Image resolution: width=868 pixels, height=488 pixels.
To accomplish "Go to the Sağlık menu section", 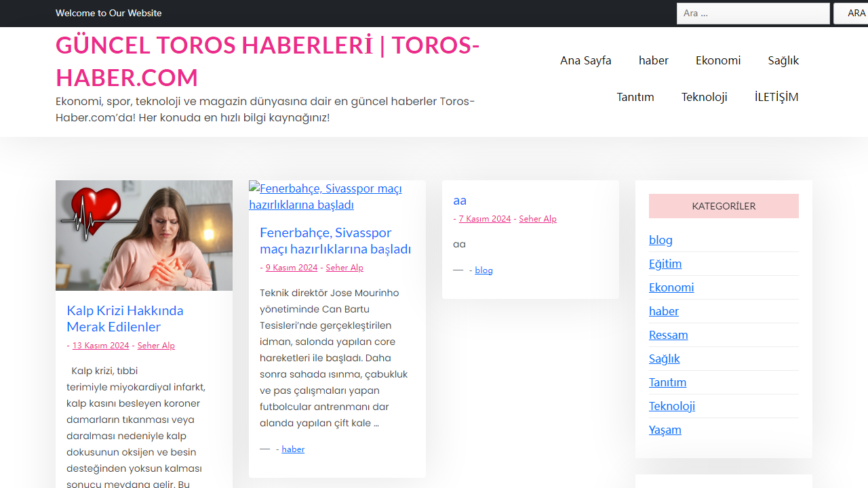I will [783, 60].
